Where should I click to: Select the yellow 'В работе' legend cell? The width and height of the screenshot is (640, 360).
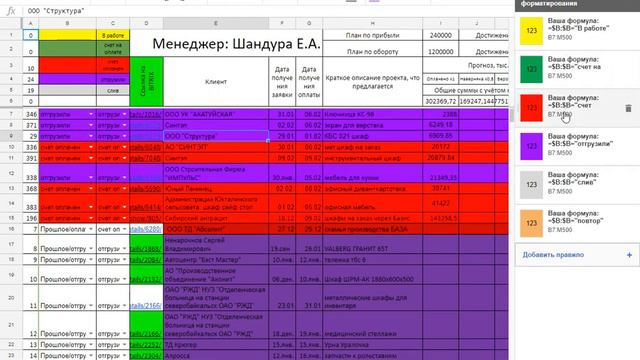coord(113,35)
